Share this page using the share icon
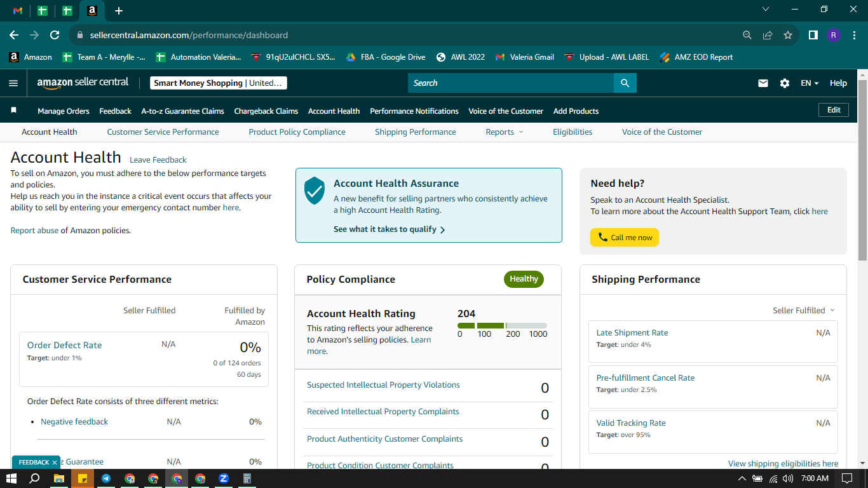The image size is (868, 488). (x=768, y=35)
